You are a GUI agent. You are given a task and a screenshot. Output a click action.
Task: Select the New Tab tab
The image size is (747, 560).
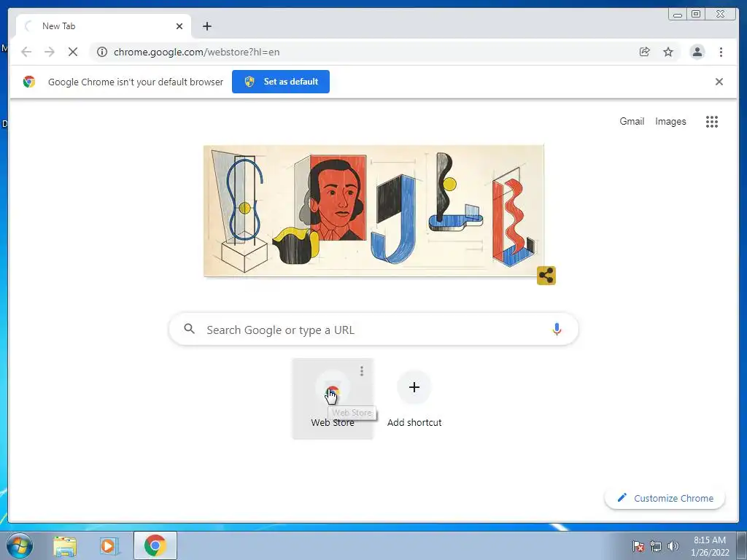tap(104, 26)
